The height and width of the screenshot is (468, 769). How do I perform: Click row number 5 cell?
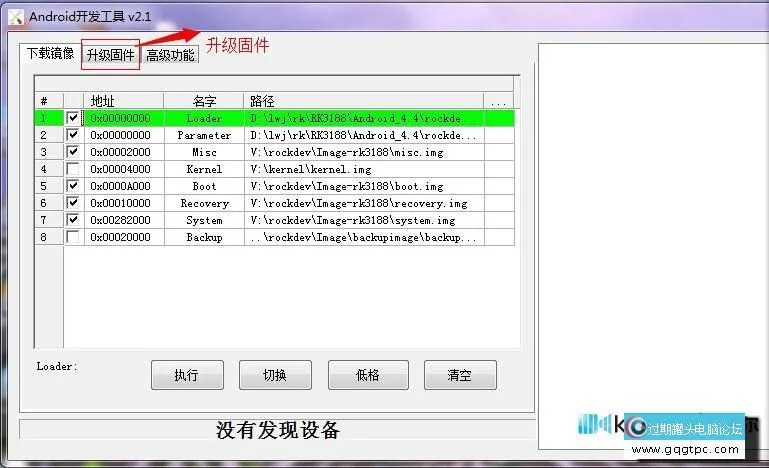(49, 186)
